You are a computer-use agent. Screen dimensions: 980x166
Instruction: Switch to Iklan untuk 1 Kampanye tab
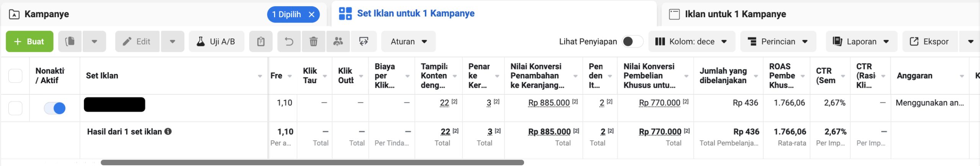pos(735,14)
